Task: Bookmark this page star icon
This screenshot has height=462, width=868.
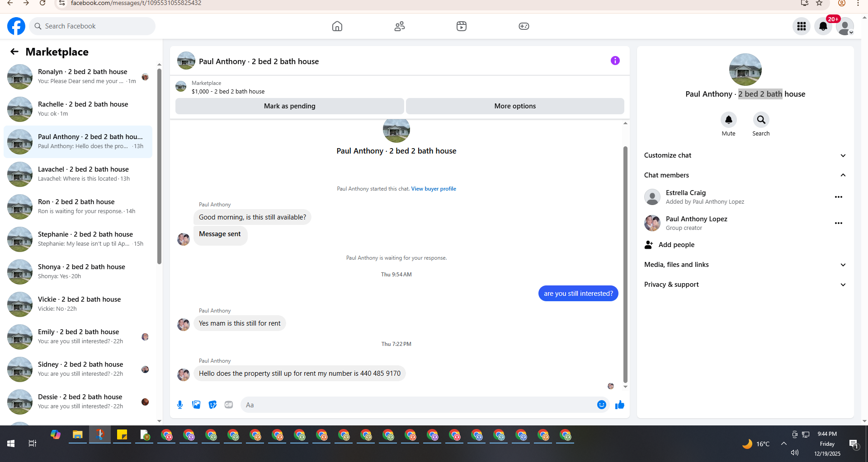Action: click(x=819, y=3)
